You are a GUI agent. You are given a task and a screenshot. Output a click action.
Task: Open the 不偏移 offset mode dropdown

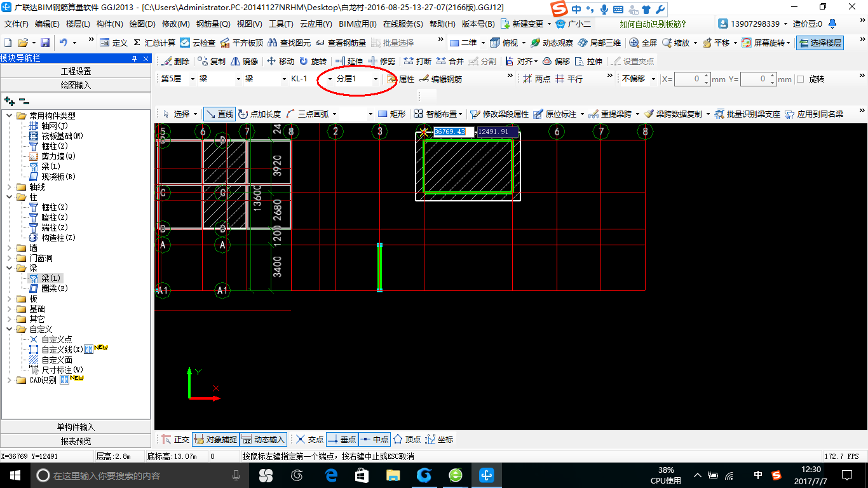click(653, 79)
